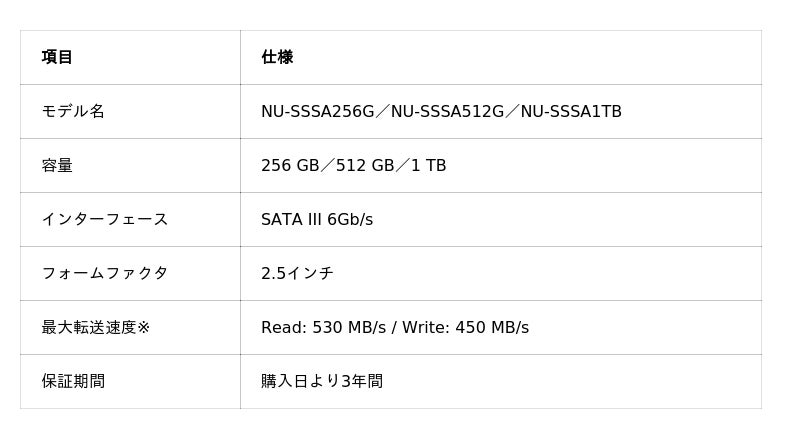
Task: Click the Write: 450 MB/s text
Action: (465, 327)
